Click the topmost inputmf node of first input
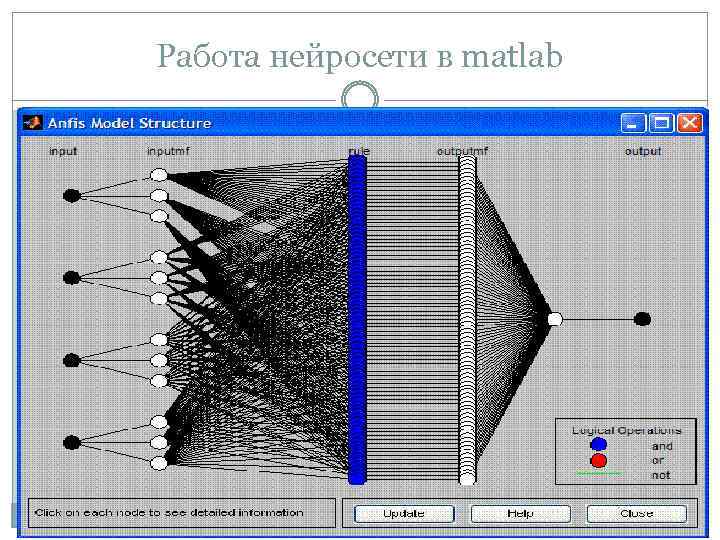The height and width of the screenshot is (540, 720). (159, 175)
